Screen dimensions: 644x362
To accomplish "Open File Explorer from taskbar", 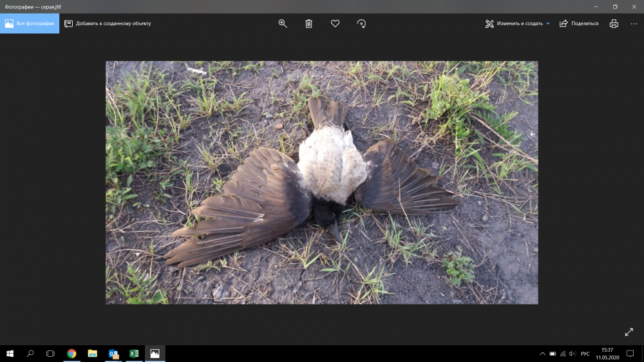I will (92, 354).
